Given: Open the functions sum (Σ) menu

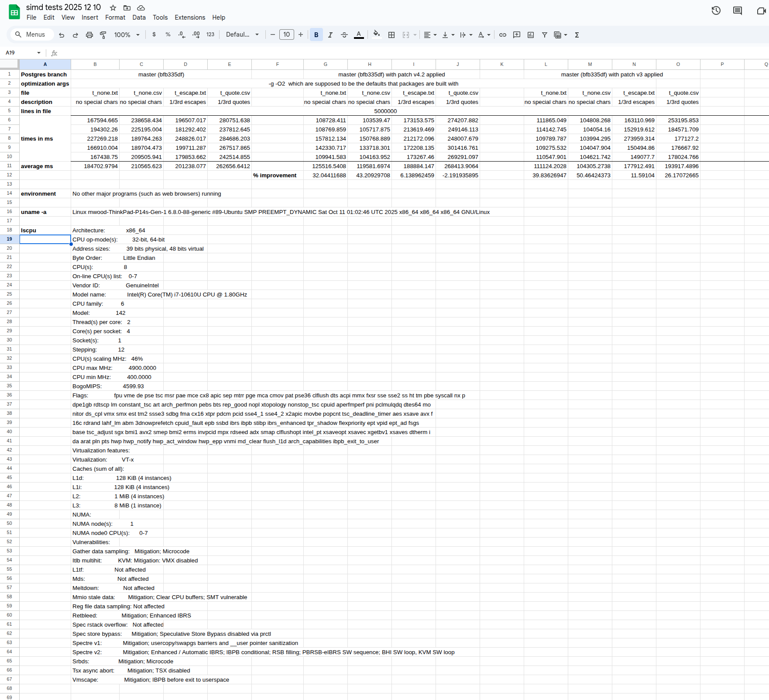Looking at the screenshot, I should click(x=577, y=34).
